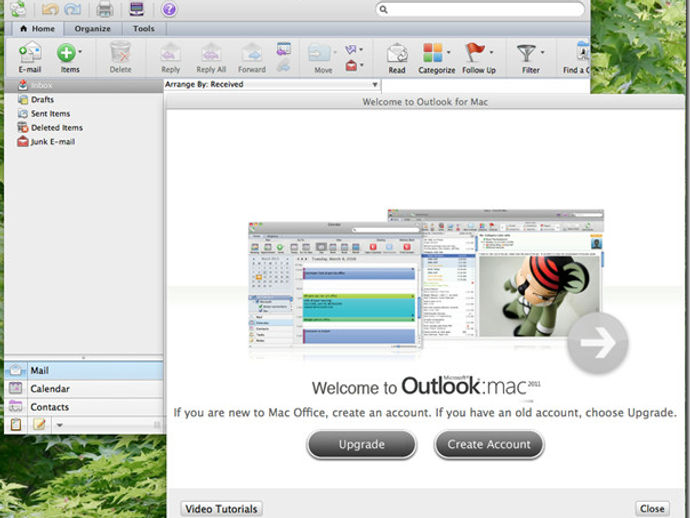Viewport: 690px width, 518px height.
Task: Click the Rules icon right of Move
Action: pos(351,49)
